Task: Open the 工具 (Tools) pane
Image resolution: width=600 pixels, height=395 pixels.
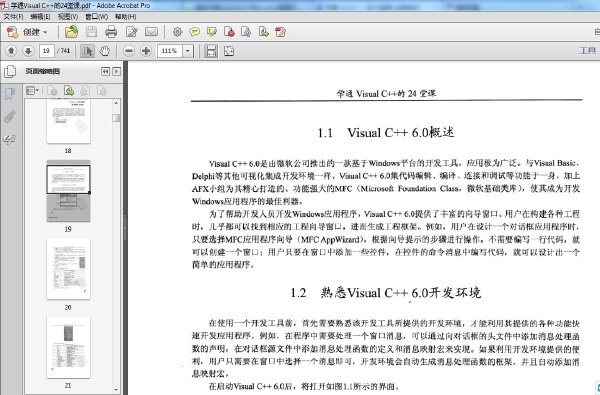Action: [588, 51]
